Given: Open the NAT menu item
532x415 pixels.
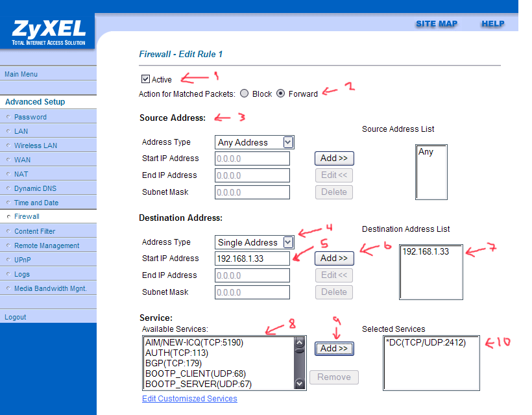Looking at the screenshot, I should [21, 174].
